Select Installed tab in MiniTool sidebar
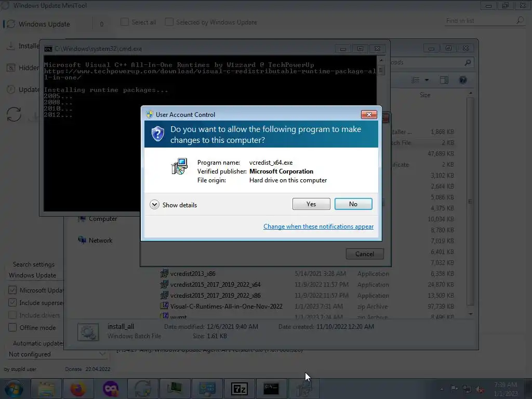532x399 pixels. [x=22, y=46]
